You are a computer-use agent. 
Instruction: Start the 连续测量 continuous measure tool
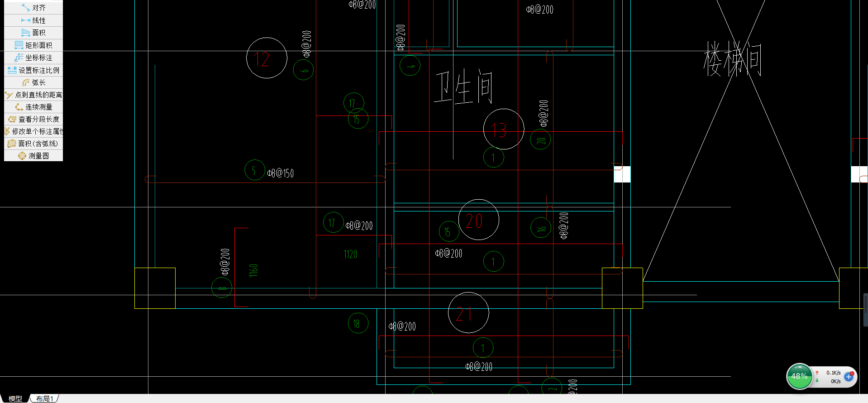pyautogui.click(x=33, y=107)
